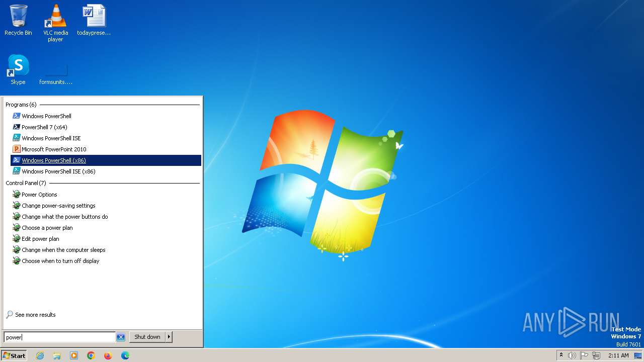644x362 pixels.
Task: Click the Control Panel (7) group header
Action: click(26, 183)
